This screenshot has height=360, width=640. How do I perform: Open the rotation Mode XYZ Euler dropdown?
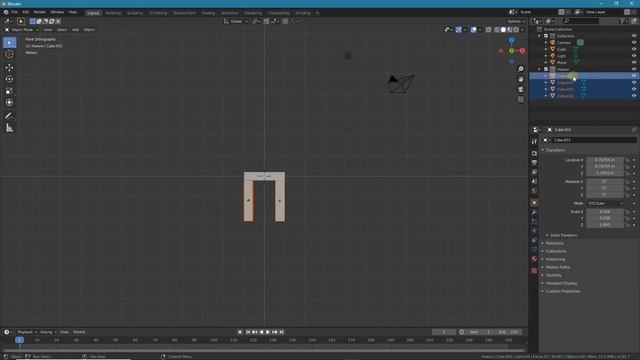(x=605, y=203)
